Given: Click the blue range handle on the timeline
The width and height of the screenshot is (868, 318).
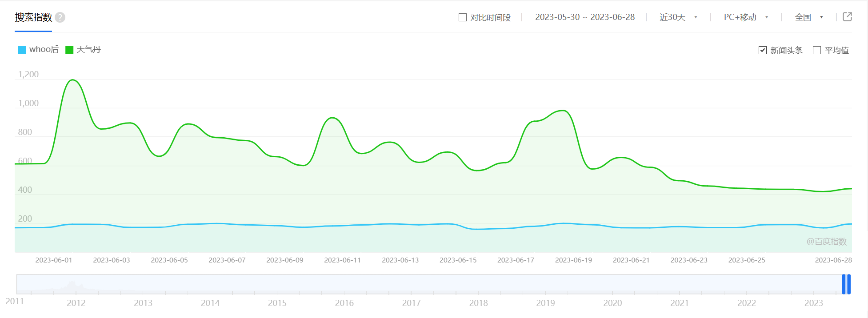Looking at the screenshot, I should 846,284.
